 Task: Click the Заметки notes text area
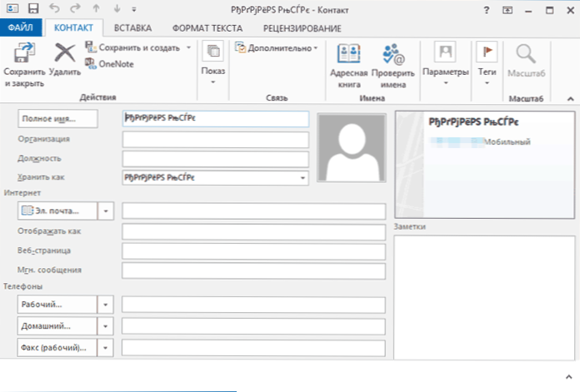click(484, 298)
